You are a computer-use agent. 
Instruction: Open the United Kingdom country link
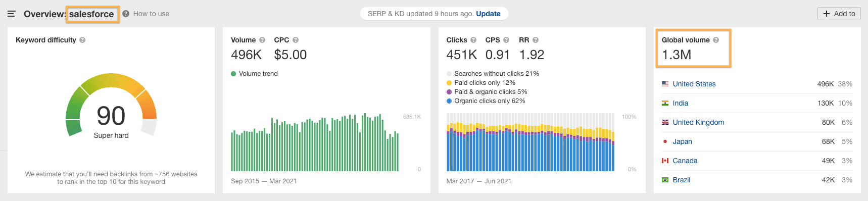(698, 122)
